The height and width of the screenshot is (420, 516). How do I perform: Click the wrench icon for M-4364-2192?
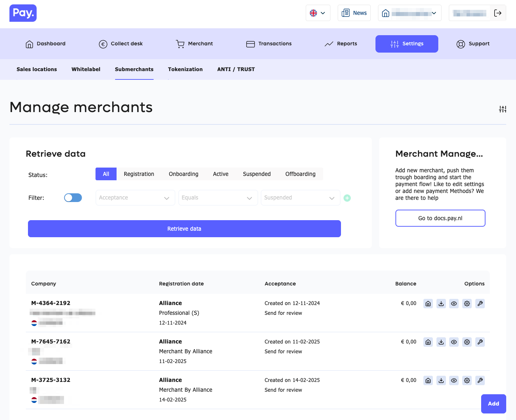[x=480, y=304]
